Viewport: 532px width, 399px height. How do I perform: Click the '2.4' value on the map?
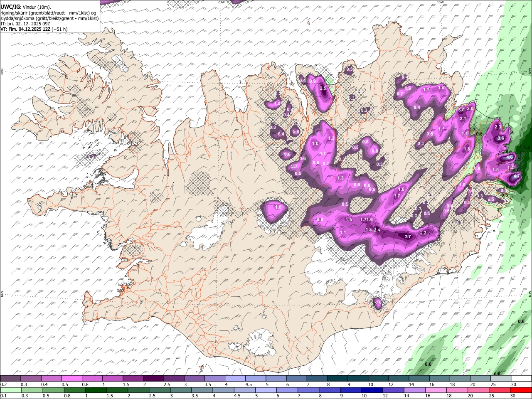[377, 230]
